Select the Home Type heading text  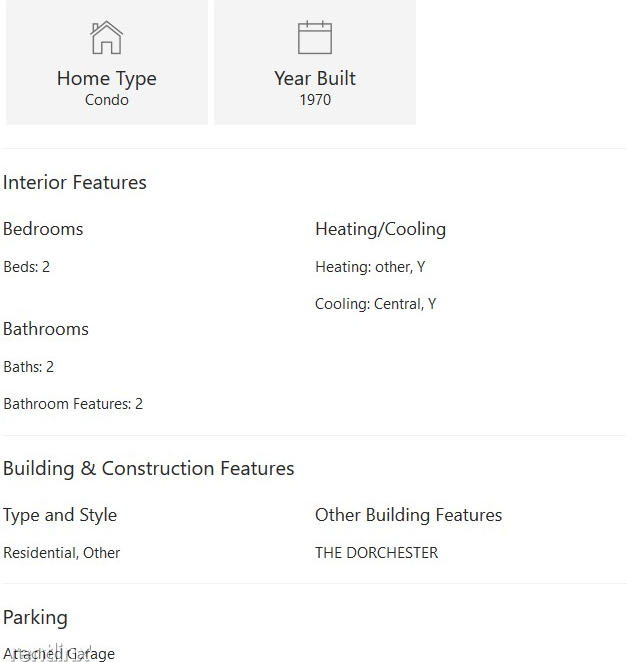click(x=106, y=78)
